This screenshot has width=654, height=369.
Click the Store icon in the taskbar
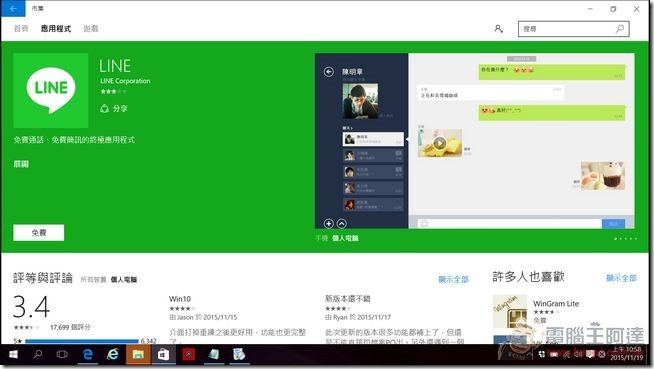[164, 354]
